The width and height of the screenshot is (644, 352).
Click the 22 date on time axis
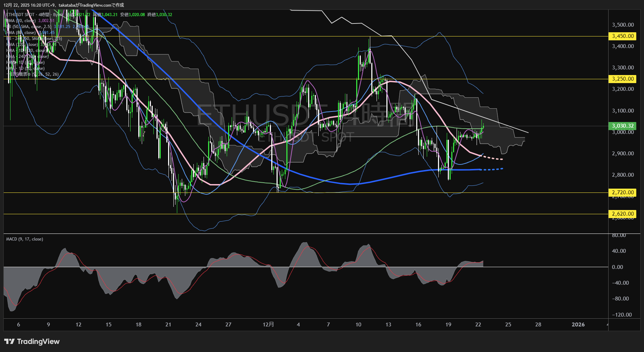click(x=478, y=325)
